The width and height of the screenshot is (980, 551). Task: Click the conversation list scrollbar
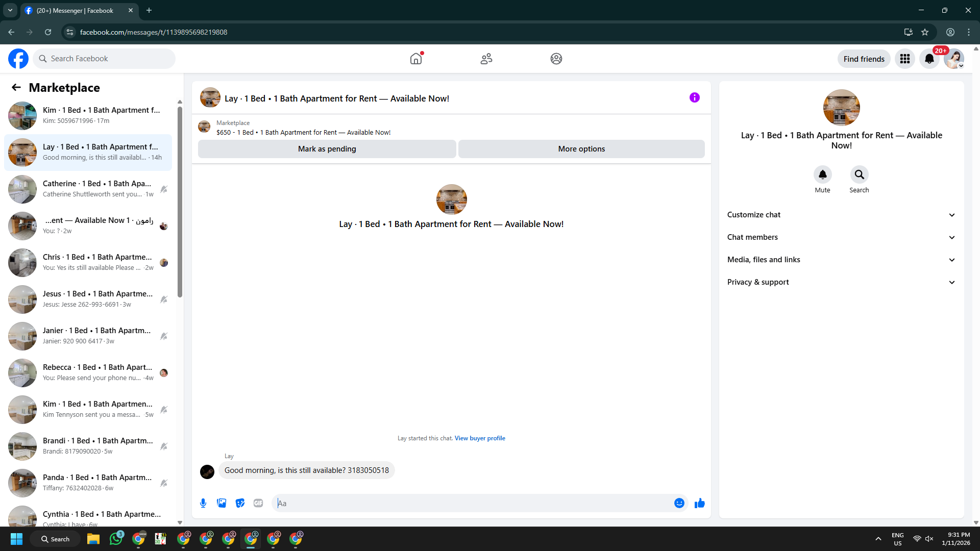180,202
